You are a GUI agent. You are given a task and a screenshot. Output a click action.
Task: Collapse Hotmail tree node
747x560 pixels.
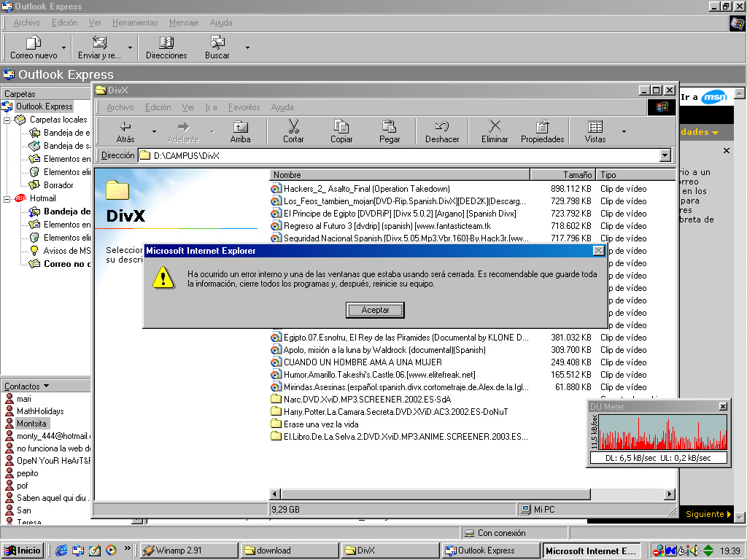point(7,198)
